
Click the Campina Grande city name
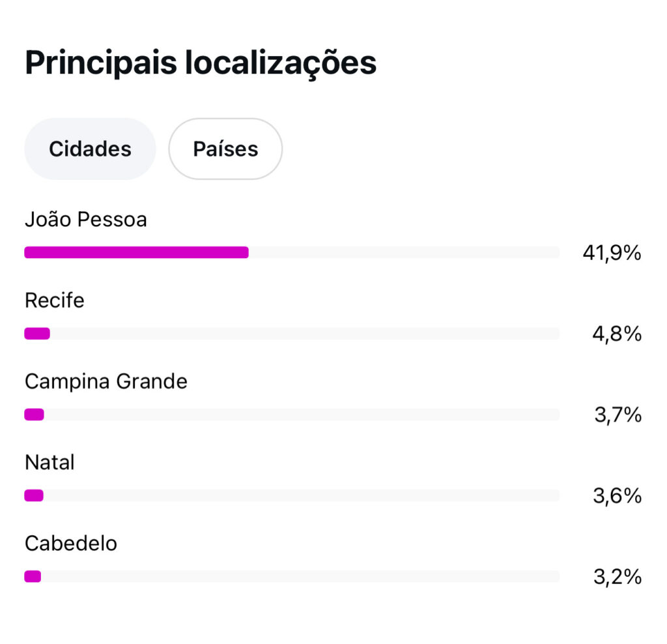point(106,381)
